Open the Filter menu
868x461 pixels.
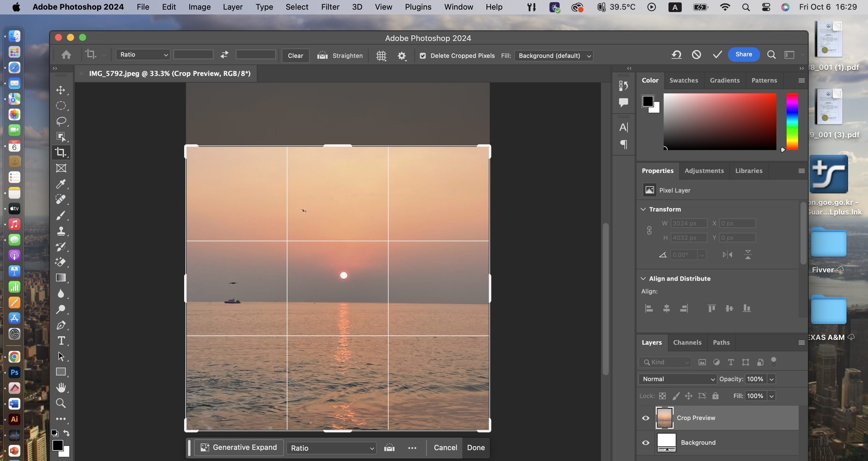click(330, 7)
